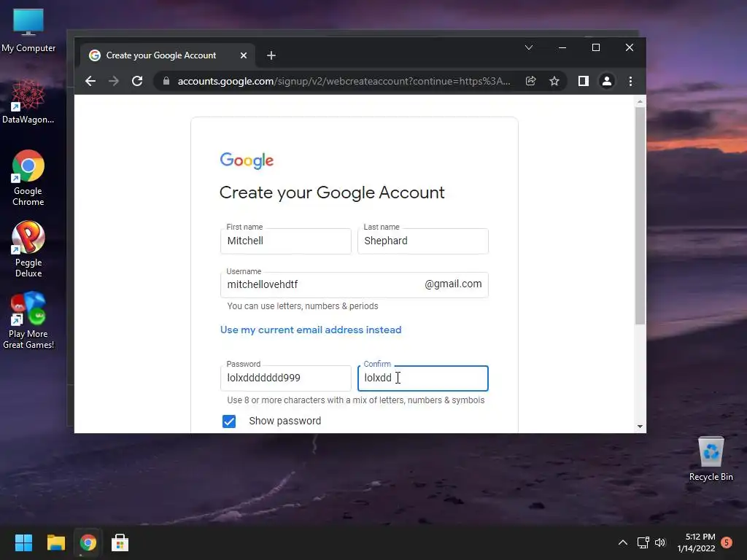Uncheck the Show password checkbox

pos(229,421)
